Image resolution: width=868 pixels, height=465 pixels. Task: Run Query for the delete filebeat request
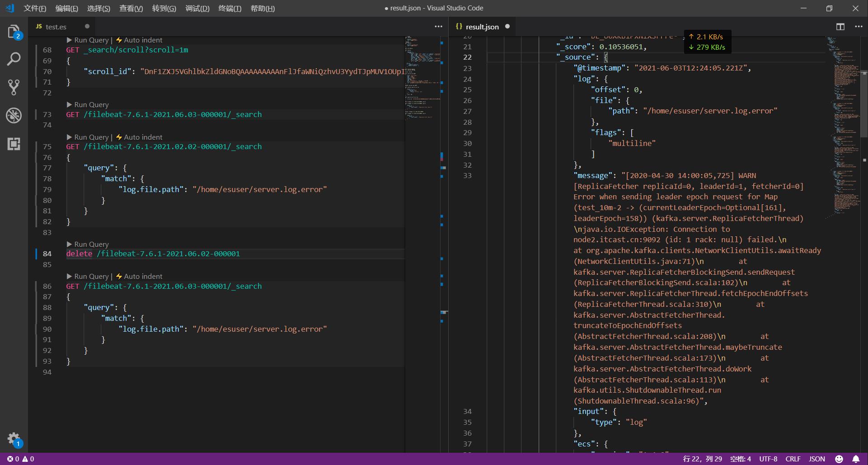tap(88, 244)
